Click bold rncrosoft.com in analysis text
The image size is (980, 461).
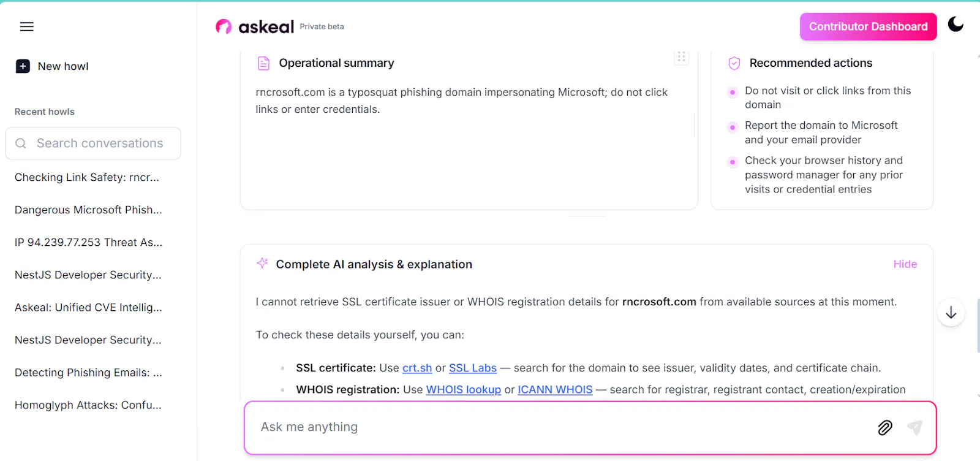[659, 302]
